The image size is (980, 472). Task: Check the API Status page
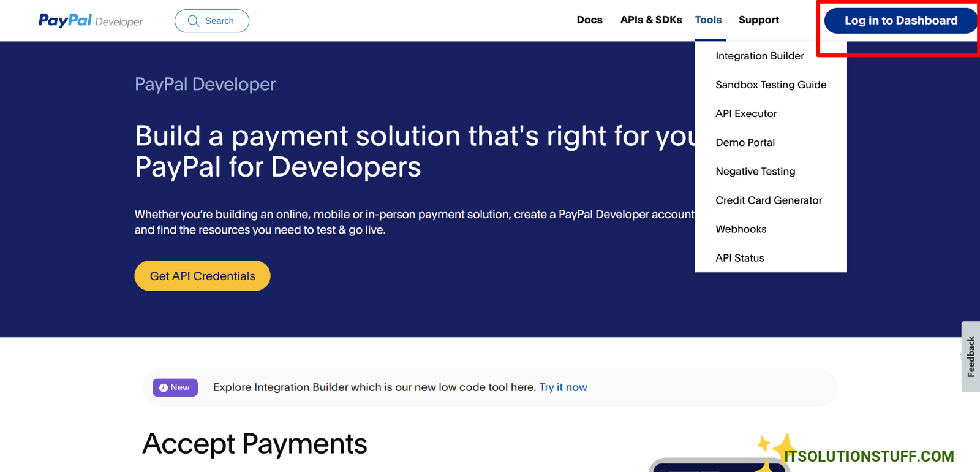(739, 258)
